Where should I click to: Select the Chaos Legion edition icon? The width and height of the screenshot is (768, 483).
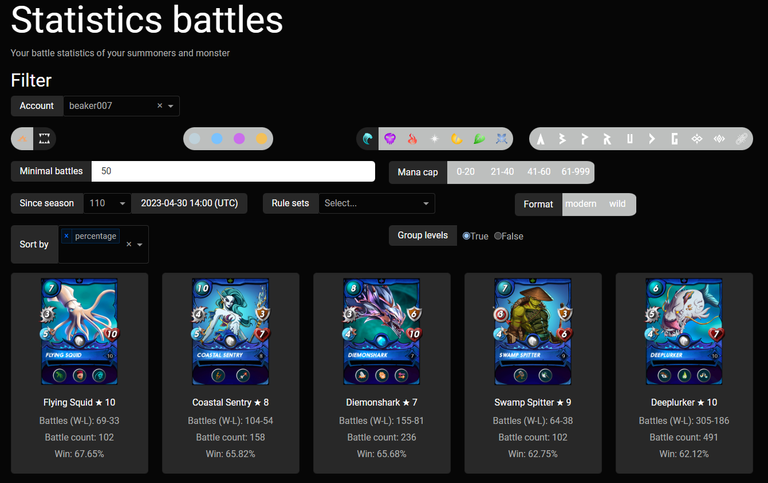pos(696,139)
